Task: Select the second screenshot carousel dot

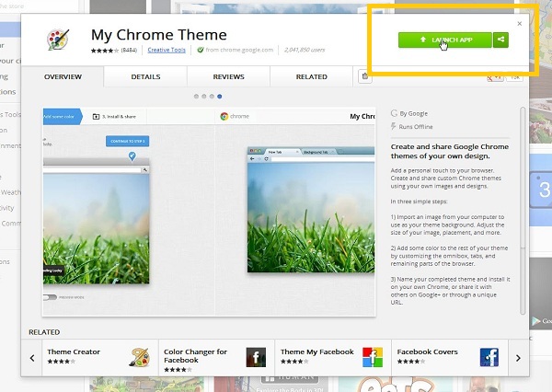Action: (203, 96)
